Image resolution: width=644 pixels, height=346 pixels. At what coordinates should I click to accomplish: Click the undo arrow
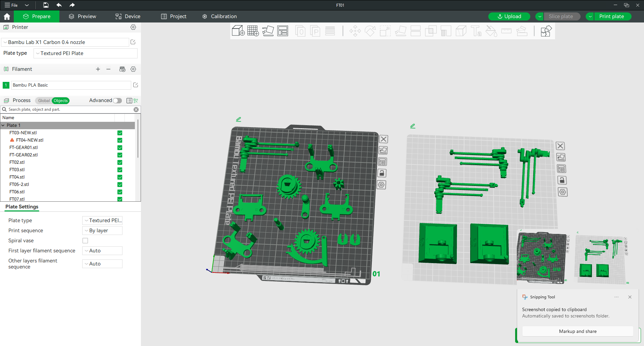[x=59, y=5]
